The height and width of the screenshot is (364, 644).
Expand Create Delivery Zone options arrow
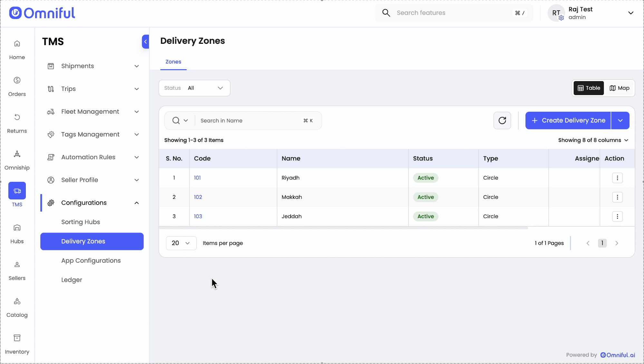coord(620,120)
